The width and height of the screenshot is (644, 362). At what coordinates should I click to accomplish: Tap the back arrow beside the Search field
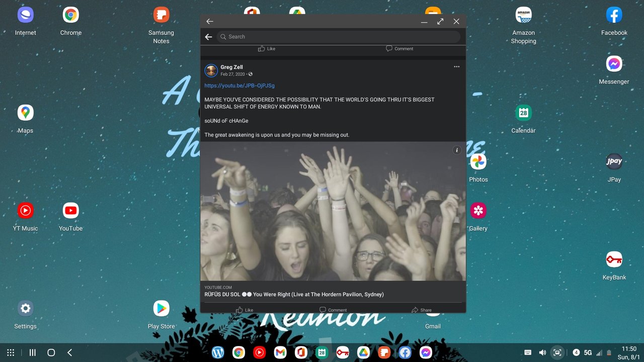click(x=209, y=37)
